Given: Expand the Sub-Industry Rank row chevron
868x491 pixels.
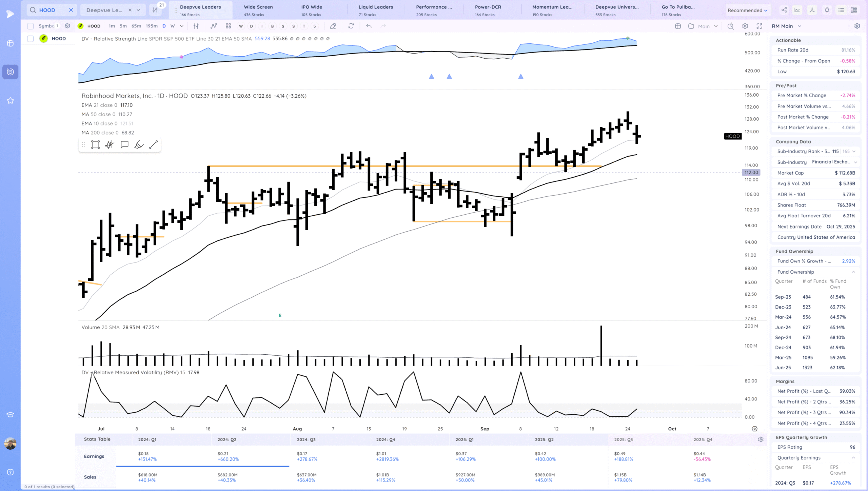Looking at the screenshot, I should [x=854, y=152].
